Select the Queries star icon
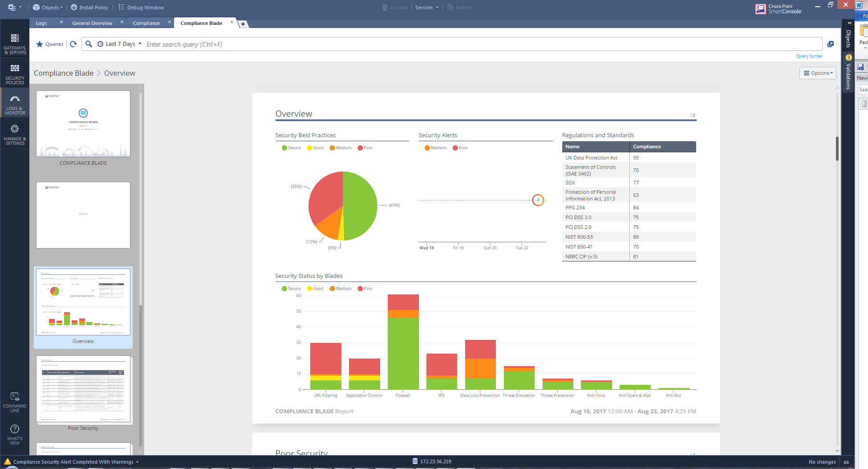The image size is (868, 469). (40, 44)
